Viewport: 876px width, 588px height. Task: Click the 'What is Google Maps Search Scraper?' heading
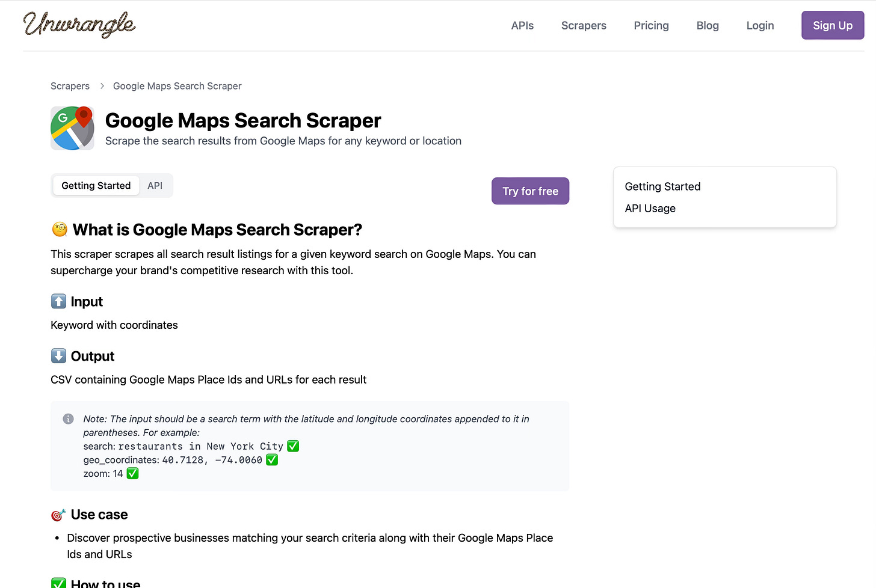(217, 230)
